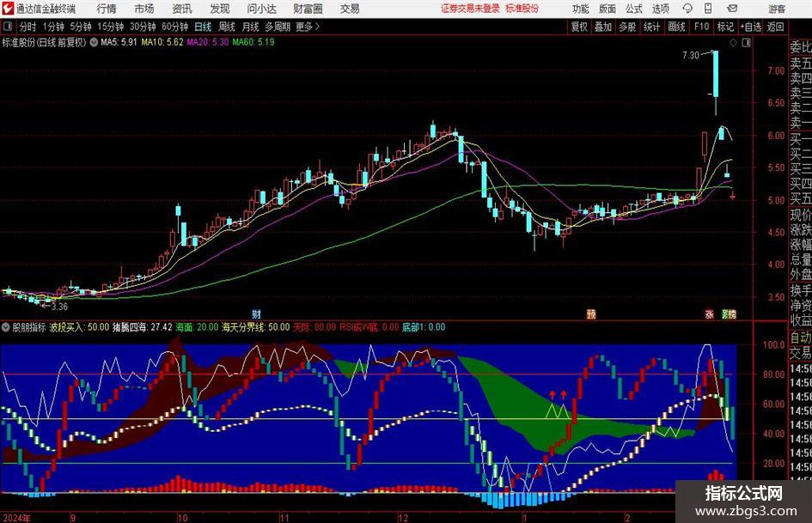Switch to 5分钟 period tab

coord(80,27)
